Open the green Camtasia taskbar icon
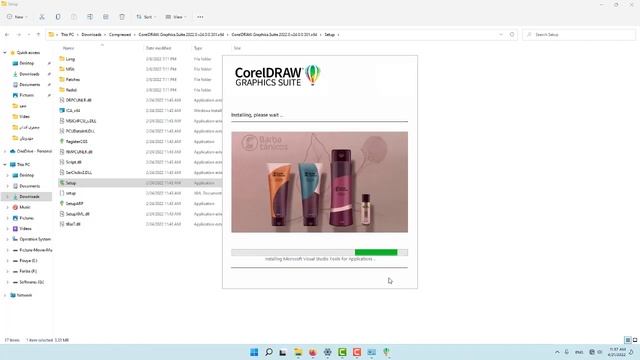Image resolution: width=640 pixels, height=360 pixels. [x=342, y=352]
